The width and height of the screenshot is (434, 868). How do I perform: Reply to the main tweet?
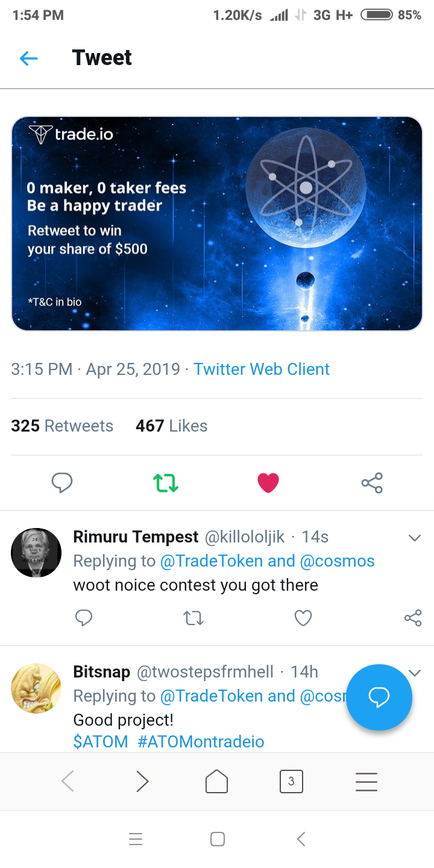(62, 483)
